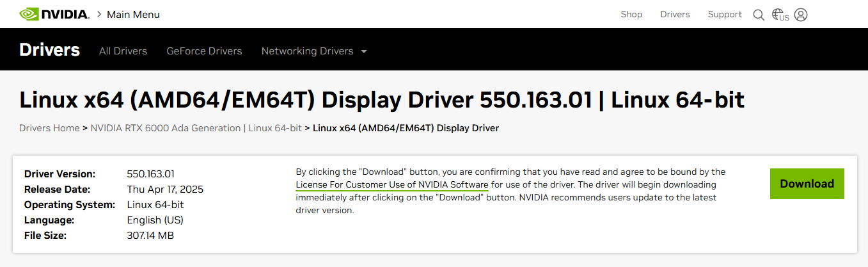Select the GeForce Drivers tab
The image size is (868, 267).
204,51
